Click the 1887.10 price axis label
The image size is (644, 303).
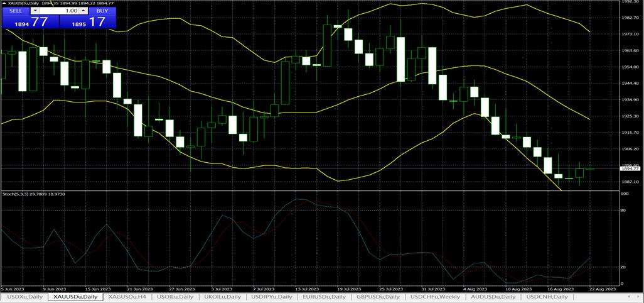(629, 182)
